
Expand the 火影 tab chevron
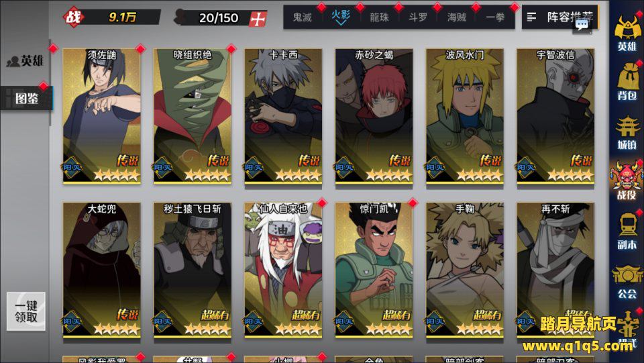tap(341, 23)
